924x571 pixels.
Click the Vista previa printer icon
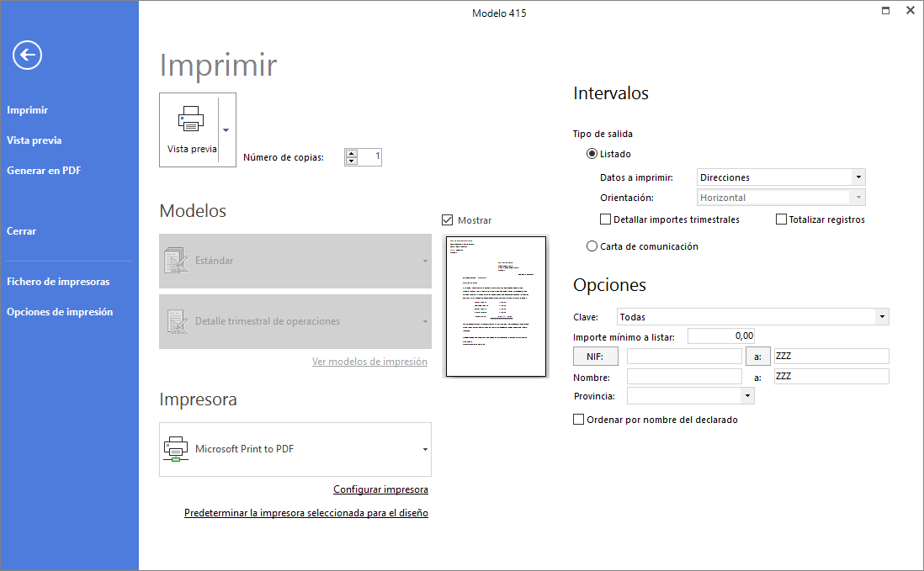(x=191, y=119)
